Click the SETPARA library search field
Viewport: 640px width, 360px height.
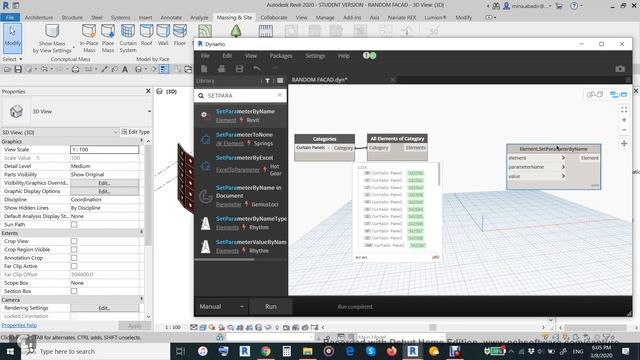pos(241,95)
